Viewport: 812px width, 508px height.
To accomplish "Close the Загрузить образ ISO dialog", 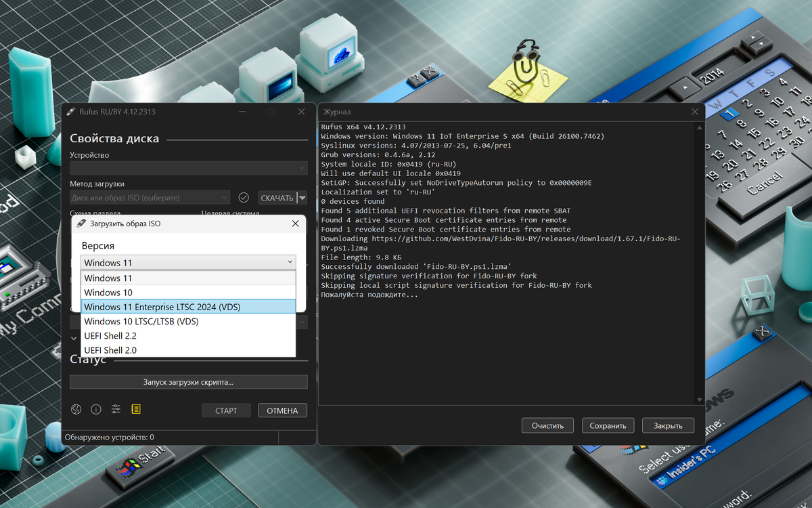I will (295, 223).
